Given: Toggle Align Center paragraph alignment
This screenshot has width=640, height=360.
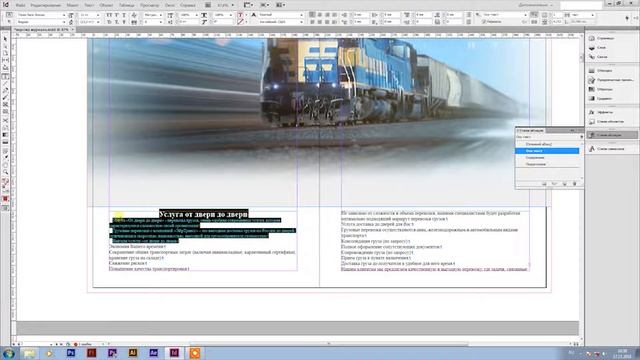Looking at the screenshot, I should 320,15.
